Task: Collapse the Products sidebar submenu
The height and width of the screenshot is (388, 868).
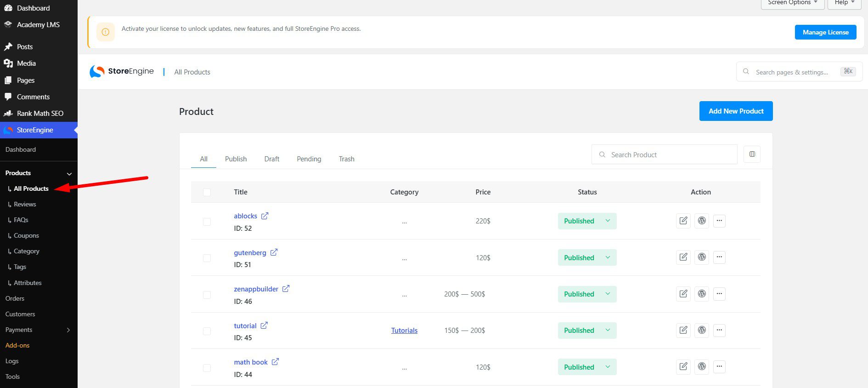Action: pos(69,174)
